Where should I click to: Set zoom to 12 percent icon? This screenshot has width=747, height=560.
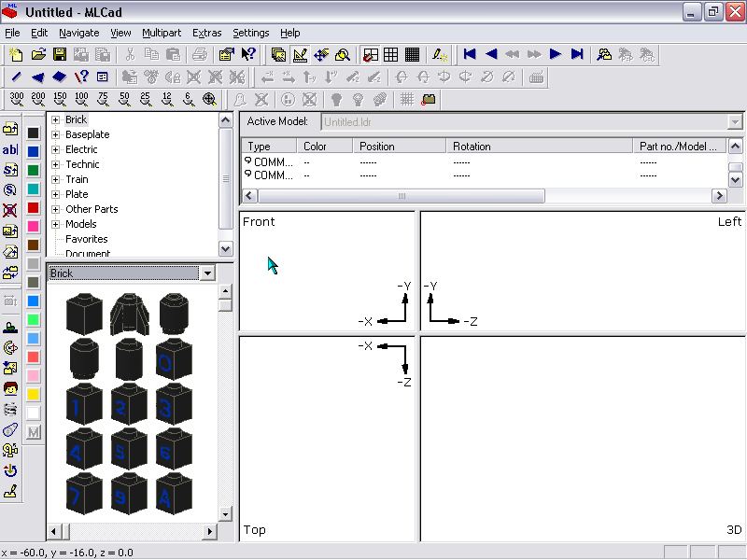tap(167, 99)
